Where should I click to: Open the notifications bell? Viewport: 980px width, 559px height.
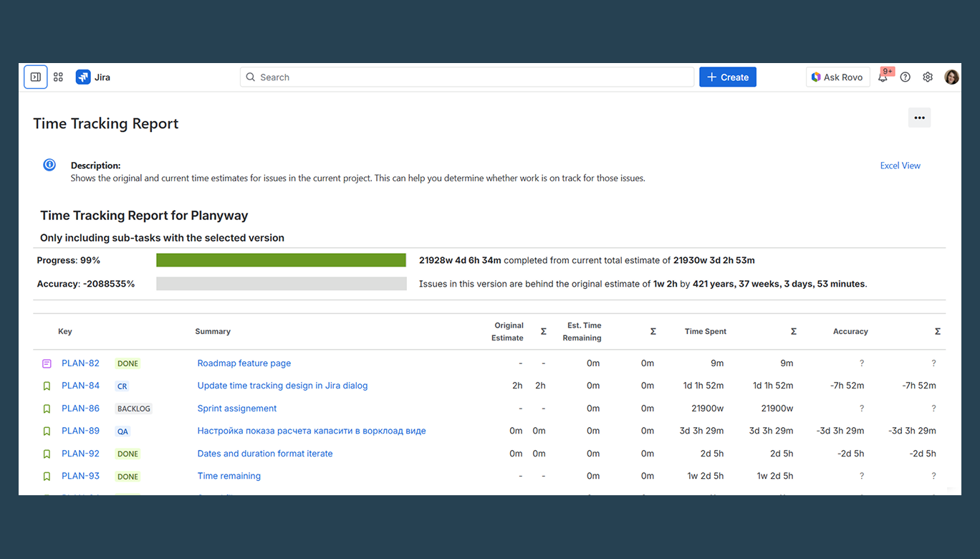[x=883, y=77]
